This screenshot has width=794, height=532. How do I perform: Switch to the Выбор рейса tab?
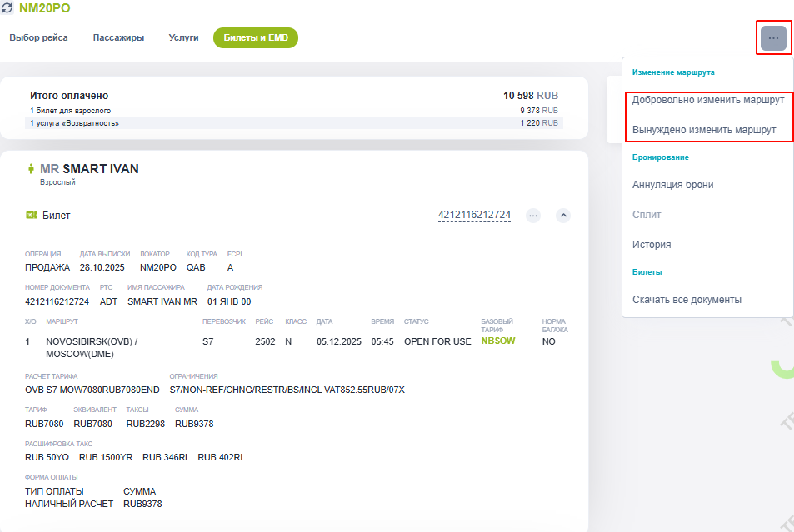point(38,37)
